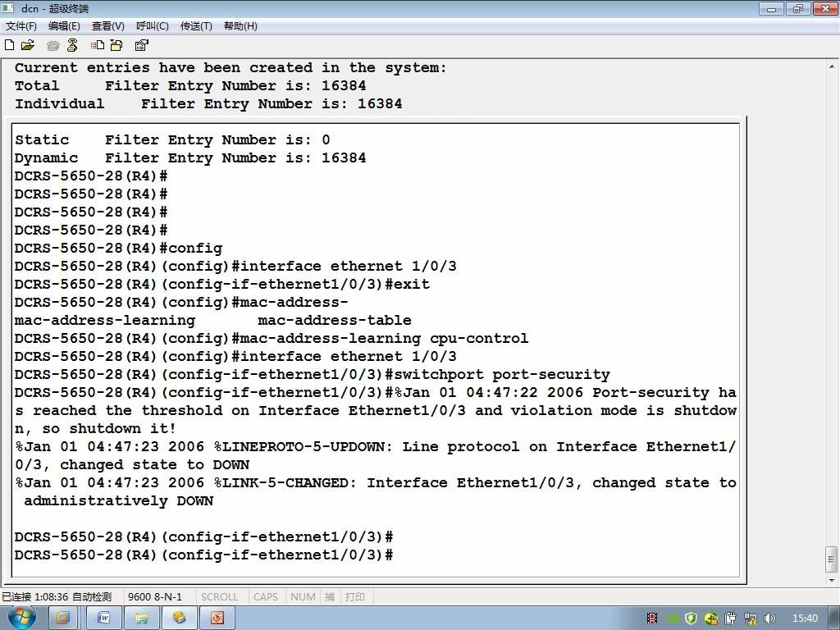
Task: Click the scrollbar up arrow
Action: [x=832, y=67]
